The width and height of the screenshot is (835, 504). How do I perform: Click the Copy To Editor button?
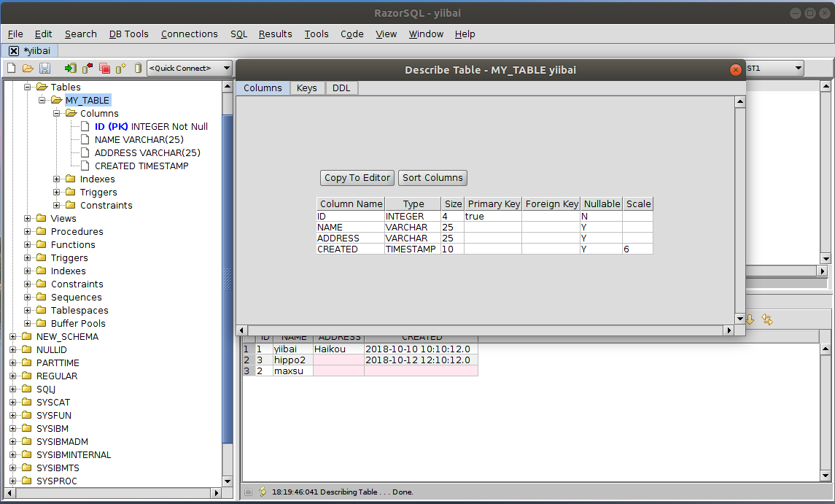coord(357,178)
